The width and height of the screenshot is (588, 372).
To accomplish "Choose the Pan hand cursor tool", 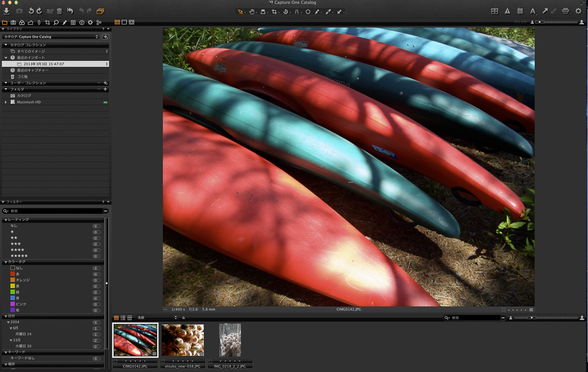I will pyautogui.click(x=252, y=11).
